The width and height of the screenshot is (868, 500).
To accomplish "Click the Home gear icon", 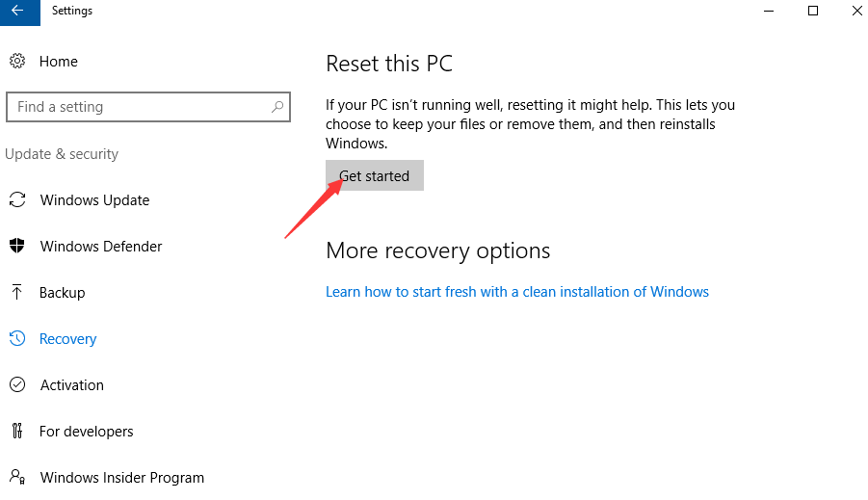I will pyautogui.click(x=17, y=61).
